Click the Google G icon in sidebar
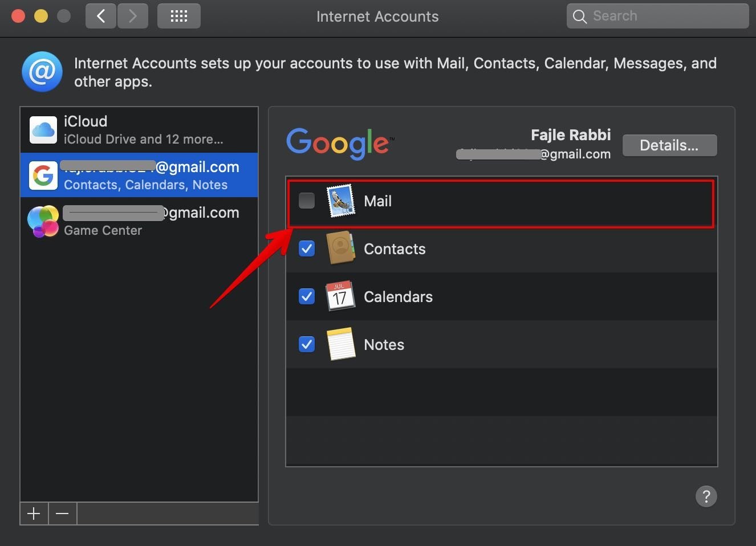Screen dimensions: 756x546 point(43,175)
